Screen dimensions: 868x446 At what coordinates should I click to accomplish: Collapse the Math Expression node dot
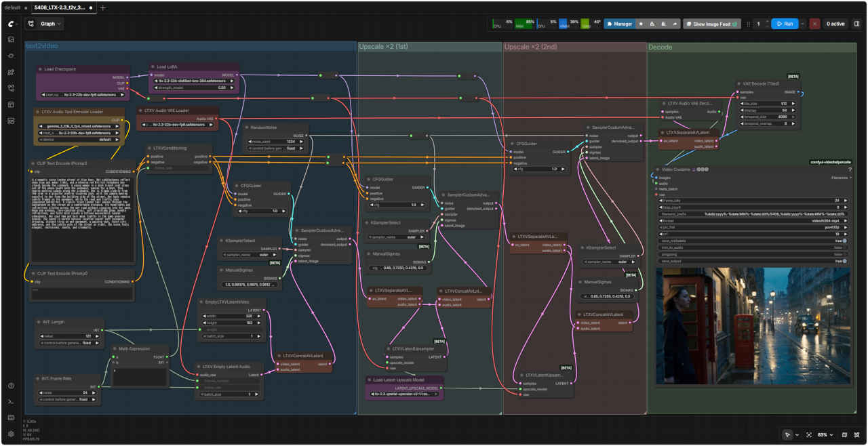click(115, 349)
